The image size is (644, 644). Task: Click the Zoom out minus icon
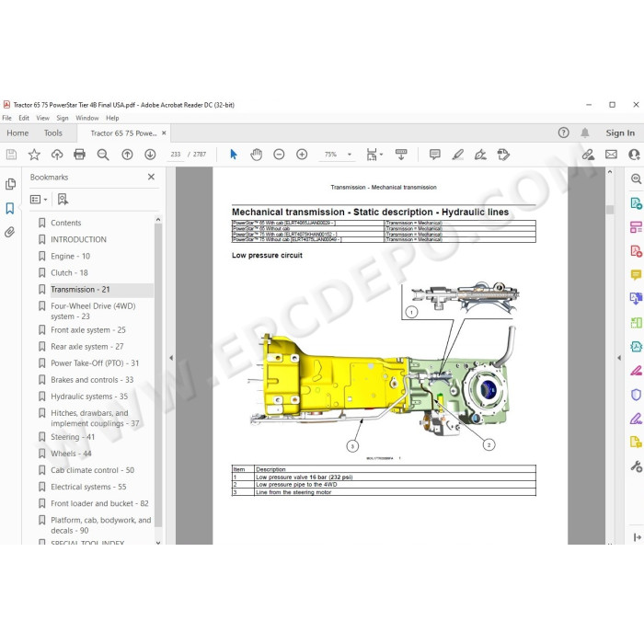coord(279,155)
